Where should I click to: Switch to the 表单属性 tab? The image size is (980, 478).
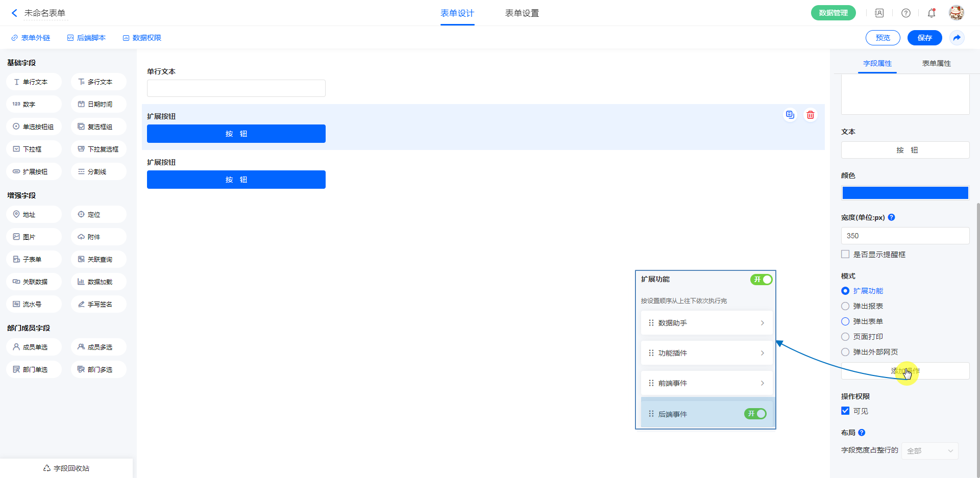click(936, 63)
